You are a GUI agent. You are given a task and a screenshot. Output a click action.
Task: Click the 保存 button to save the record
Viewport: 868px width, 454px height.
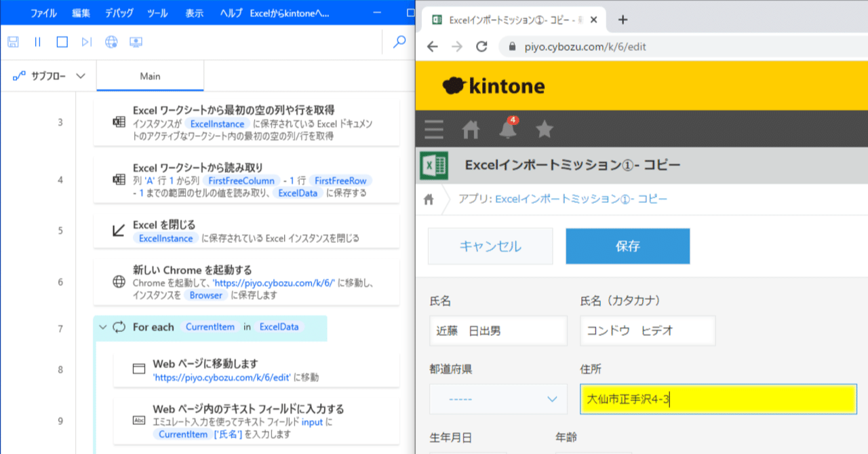(627, 246)
